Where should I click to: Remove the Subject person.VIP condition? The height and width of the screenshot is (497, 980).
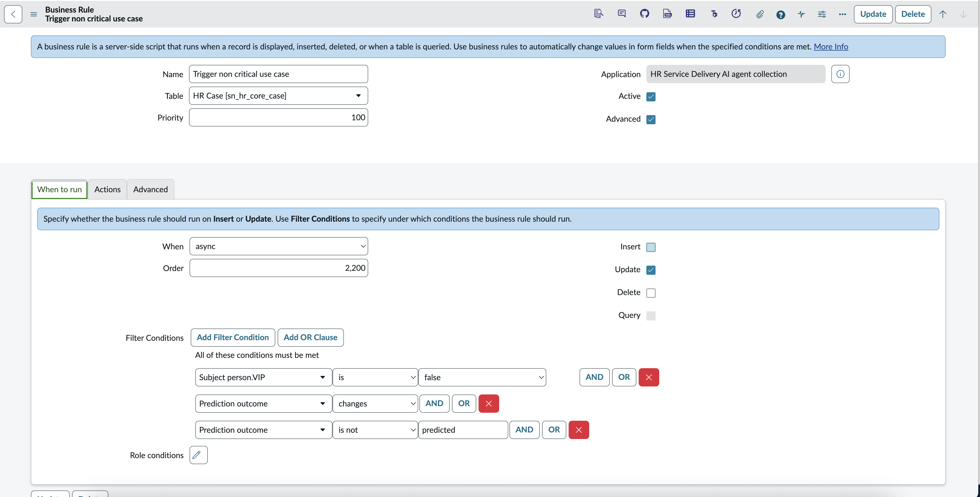tap(649, 377)
